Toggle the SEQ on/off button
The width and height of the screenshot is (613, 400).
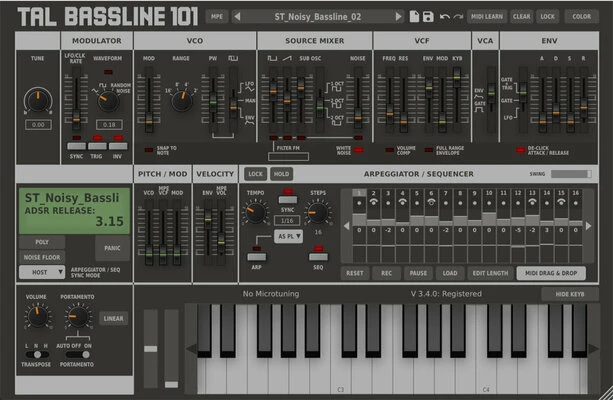pos(318,257)
